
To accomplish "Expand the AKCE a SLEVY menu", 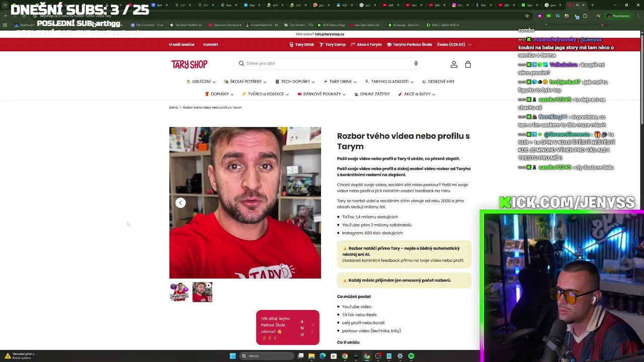I will click(417, 94).
